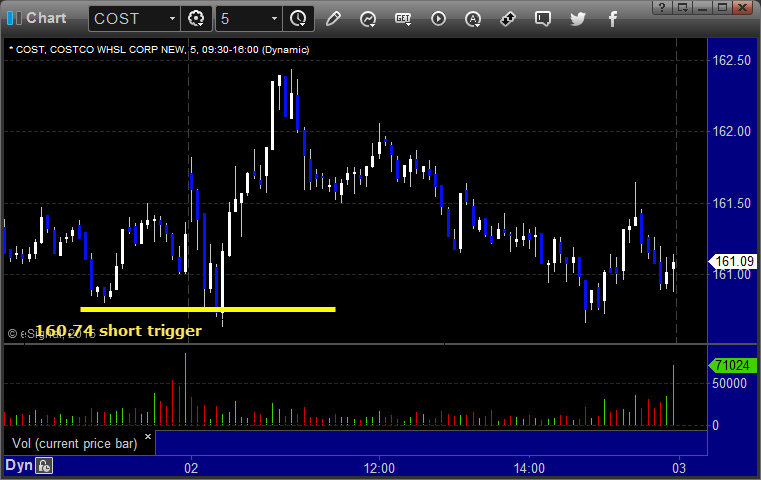Share chart via the Facebook icon

point(612,19)
